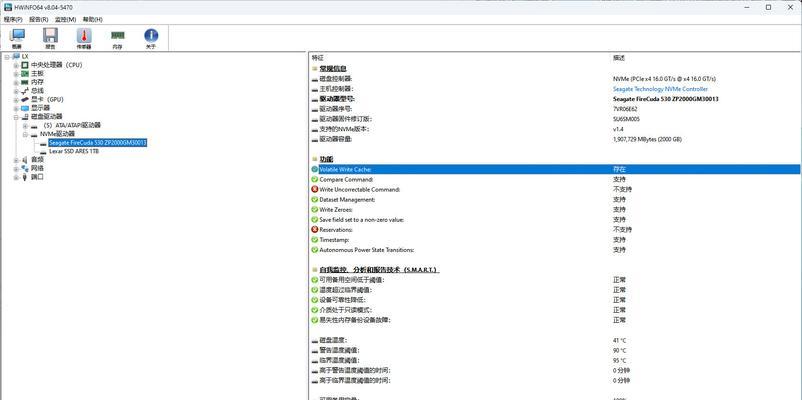This screenshot has width=802, height=400.
Task: Click red X icon beside Reservations
Action: click(x=315, y=230)
